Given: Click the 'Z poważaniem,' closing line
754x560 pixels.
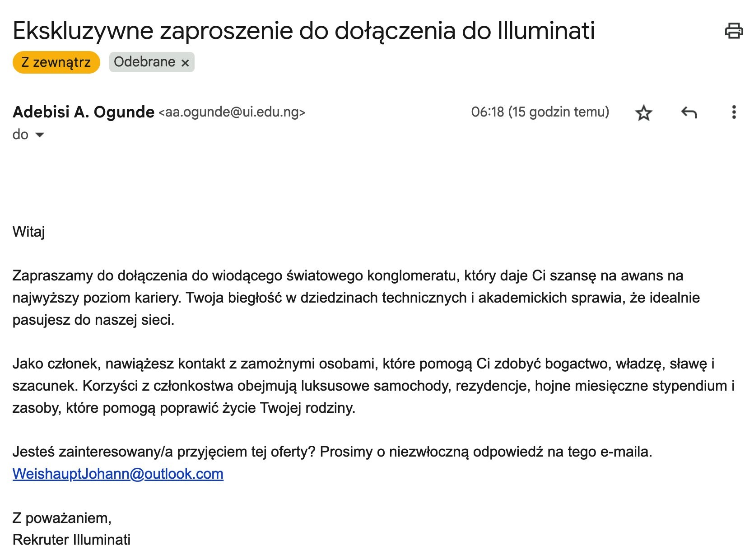Looking at the screenshot, I should (x=62, y=518).
